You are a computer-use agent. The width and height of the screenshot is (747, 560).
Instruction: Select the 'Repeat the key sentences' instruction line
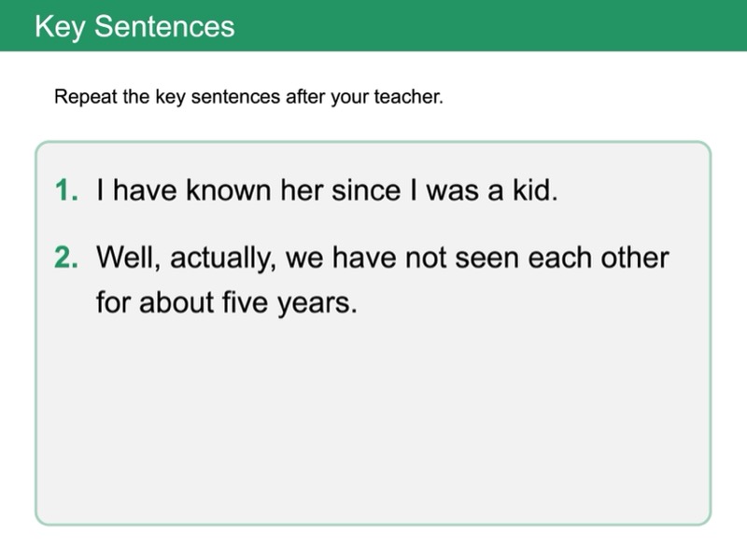pos(248,97)
